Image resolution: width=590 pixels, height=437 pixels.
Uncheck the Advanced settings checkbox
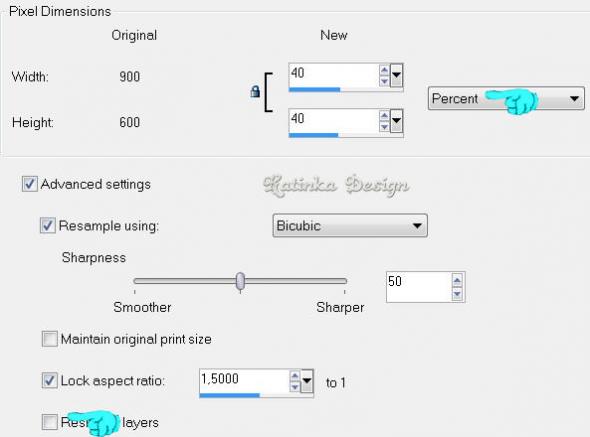pyautogui.click(x=30, y=184)
